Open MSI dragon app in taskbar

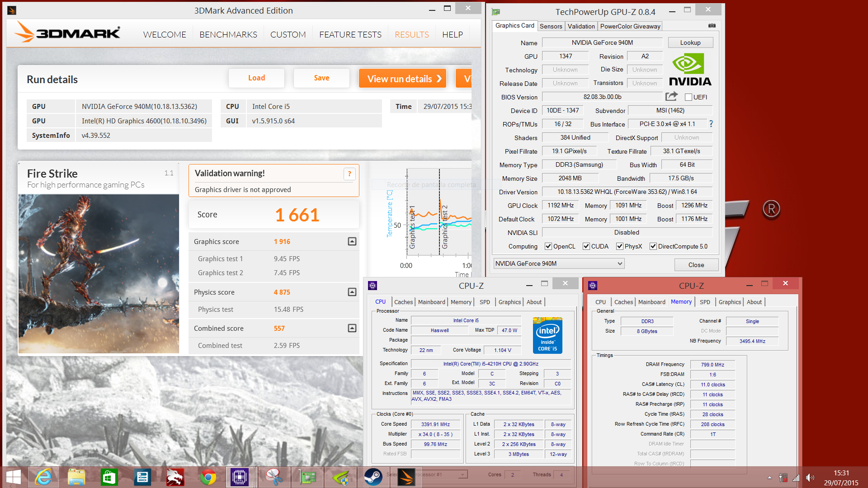[175, 477]
